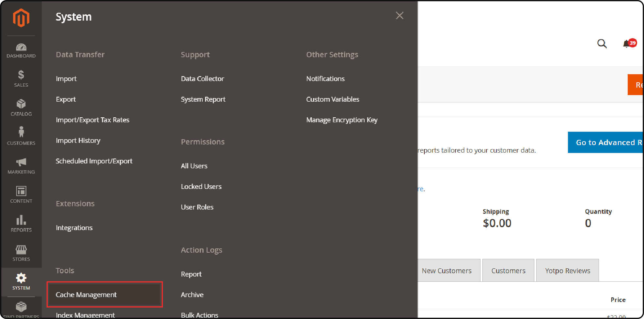This screenshot has width=644, height=319.
Task: Open Locked Users
Action: [x=201, y=187]
